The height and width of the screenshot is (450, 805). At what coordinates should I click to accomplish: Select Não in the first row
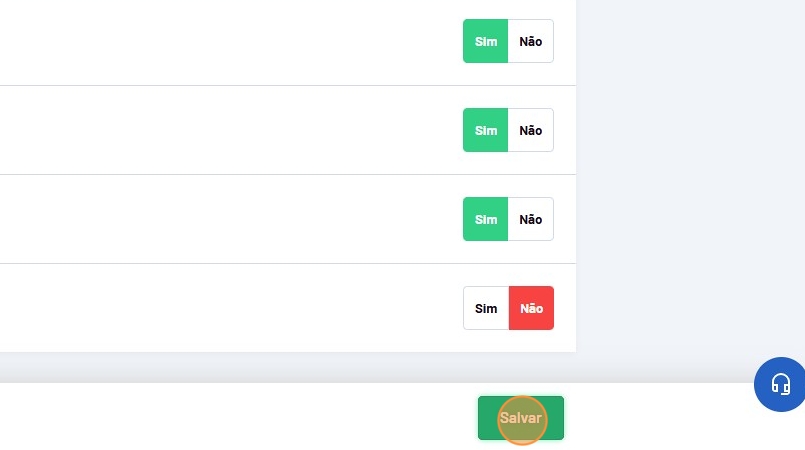point(531,41)
